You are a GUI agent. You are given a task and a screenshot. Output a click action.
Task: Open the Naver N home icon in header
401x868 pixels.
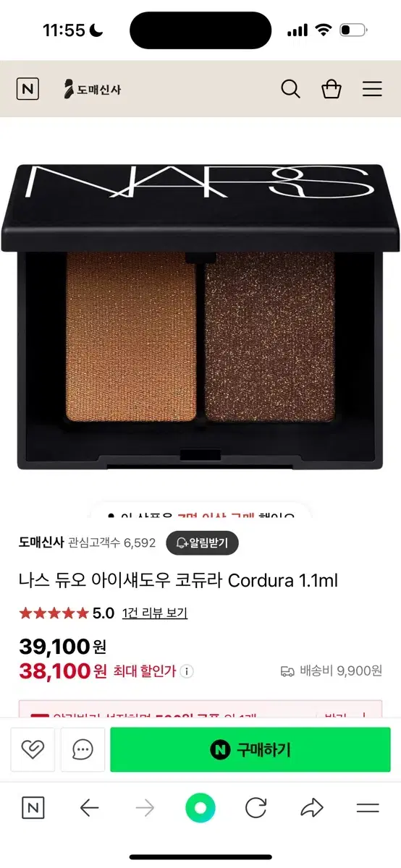pyautogui.click(x=28, y=89)
